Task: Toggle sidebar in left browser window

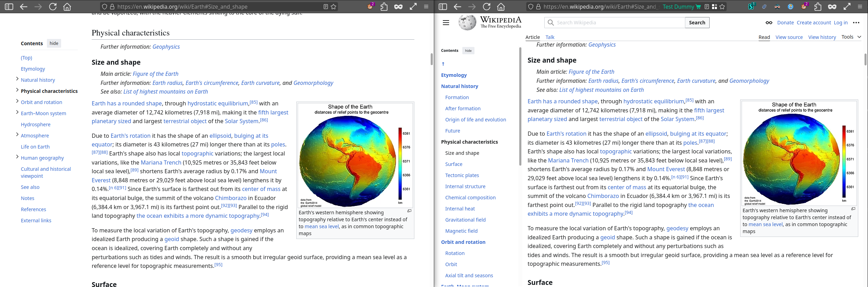Action: (9, 7)
